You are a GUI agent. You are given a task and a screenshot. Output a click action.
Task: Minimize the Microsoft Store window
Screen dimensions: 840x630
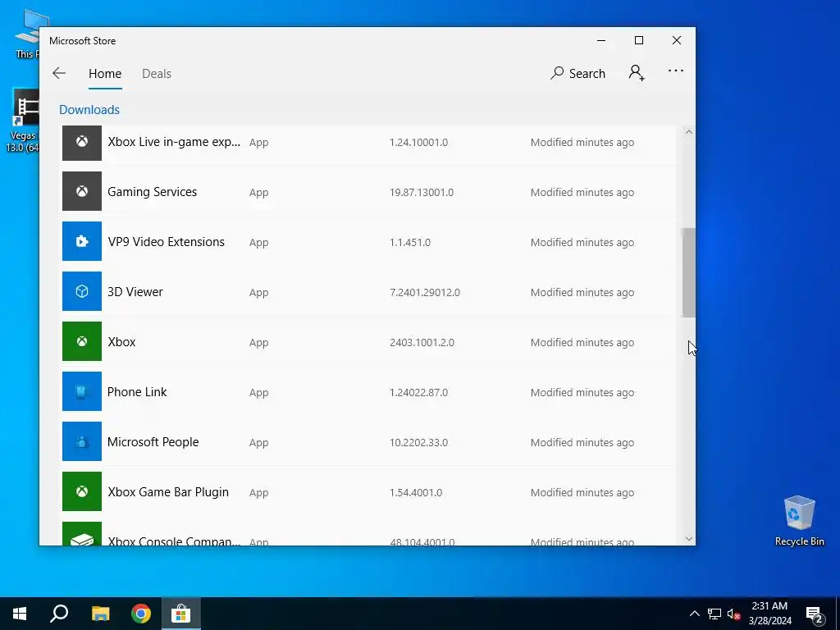coord(601,40)
